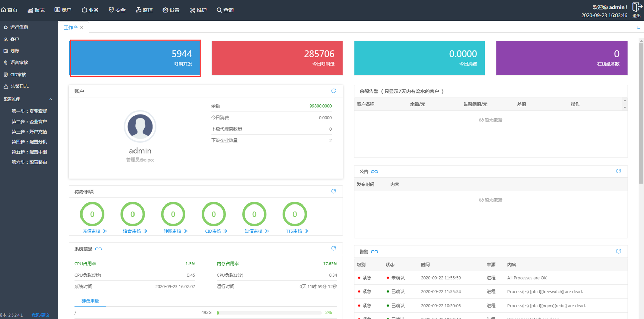644x319 pixels.
Task: Open the 报表 reports menu
Action: click(36, 10)
